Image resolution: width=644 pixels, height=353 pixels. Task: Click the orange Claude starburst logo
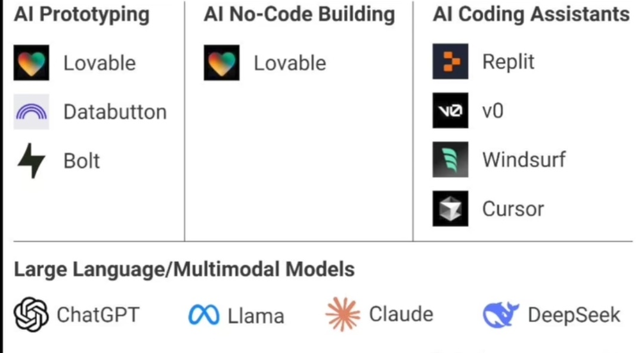343,314
